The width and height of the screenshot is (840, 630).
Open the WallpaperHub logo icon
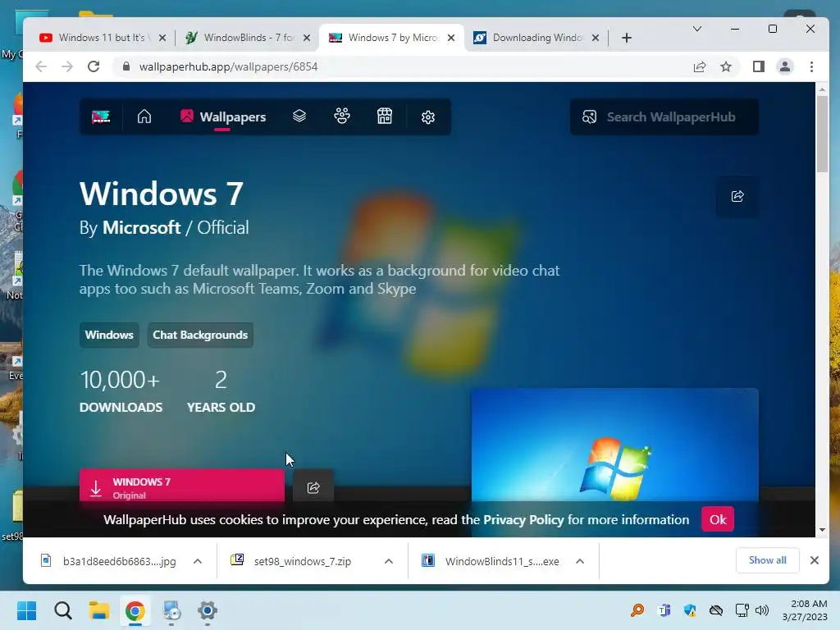pos(101,116)
